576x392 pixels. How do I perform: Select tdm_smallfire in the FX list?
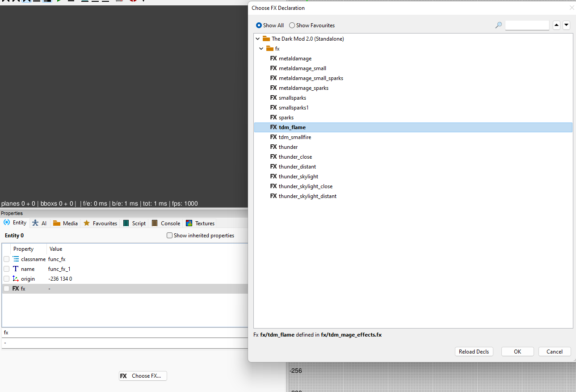pyautogui.click(x=294, y=137)
